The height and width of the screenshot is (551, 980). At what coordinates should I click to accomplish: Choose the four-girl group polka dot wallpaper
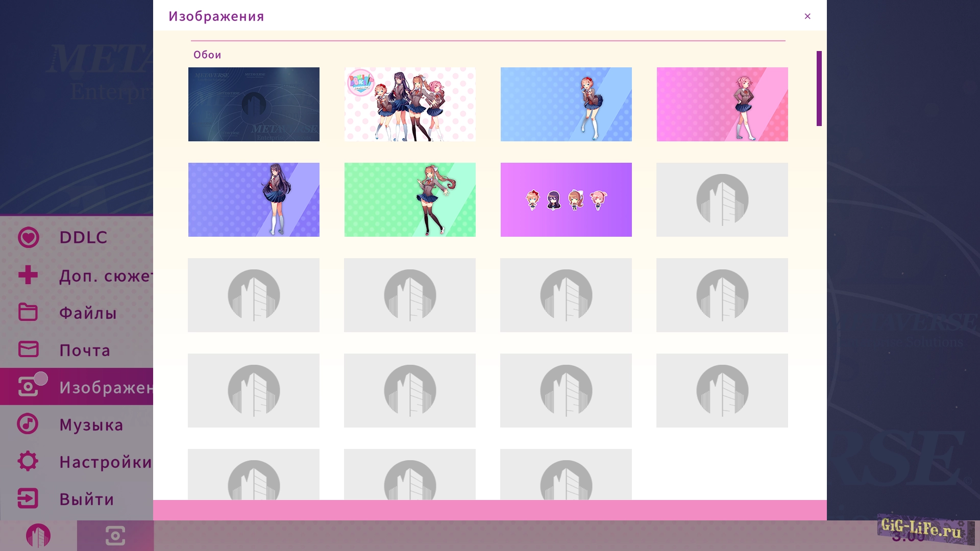pyautogui.click(x=410, y=104)
